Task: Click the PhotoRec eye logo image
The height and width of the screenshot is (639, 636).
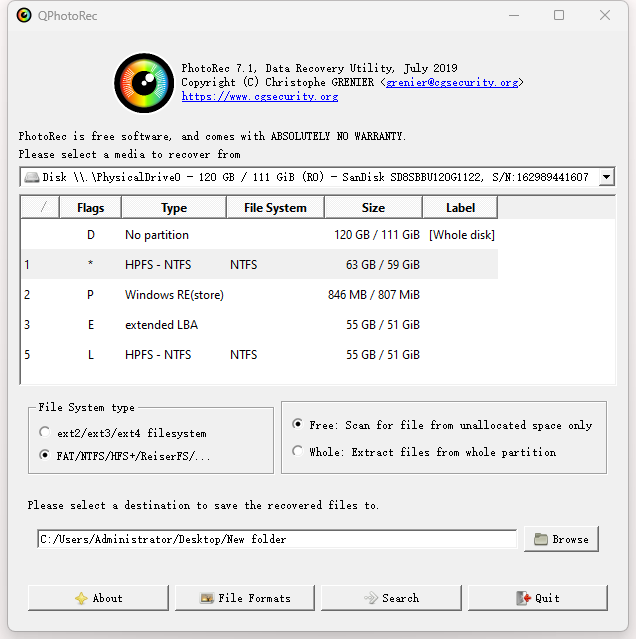Action: [x=144, y=82]
